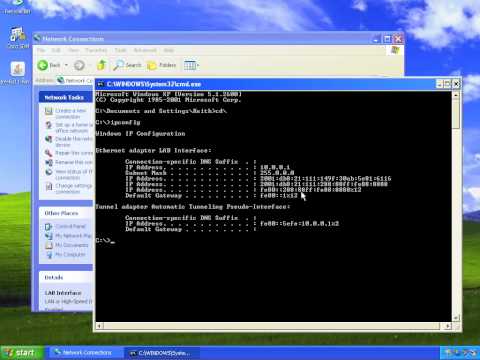The image size is (480, 360).
Task: Open the Edit menu in Network Connections
Action: [56, 50]
